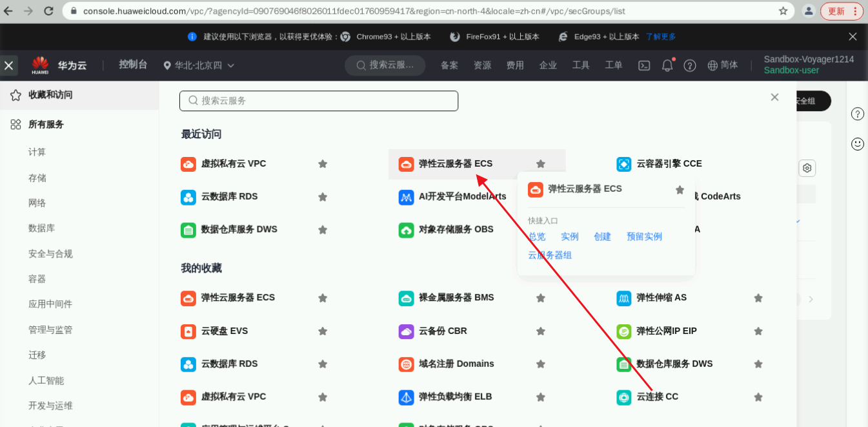This screenshot has width=868, height=427.
Task: Select 网络 service category
Action: coord(37,203)
